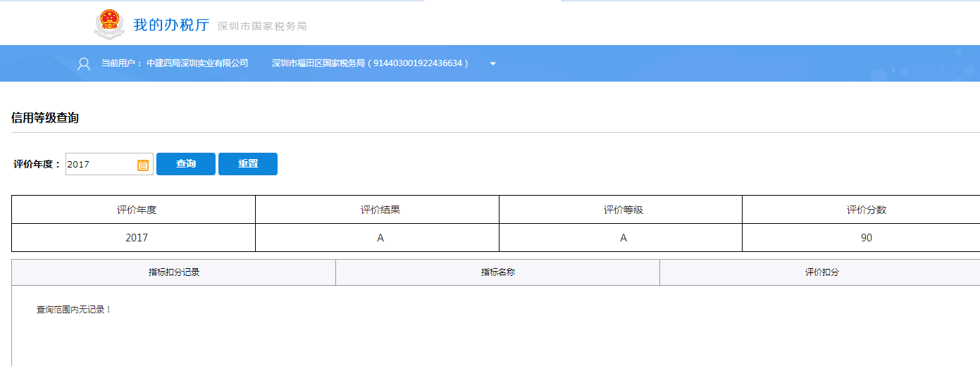Click the 评价分数 column header
The height and width of the screenshot is (366, 980).
[x=866, y=210]
